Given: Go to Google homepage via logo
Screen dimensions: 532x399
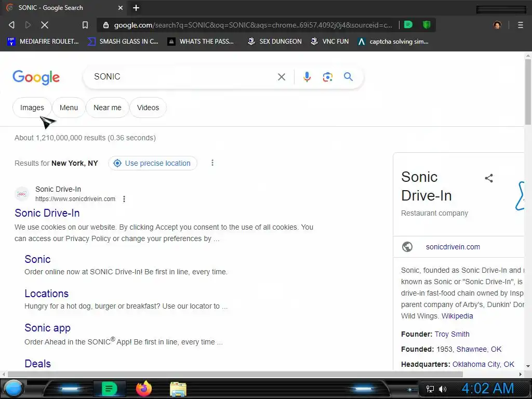Looking at the screenshot, I should [x=36, y=78].
